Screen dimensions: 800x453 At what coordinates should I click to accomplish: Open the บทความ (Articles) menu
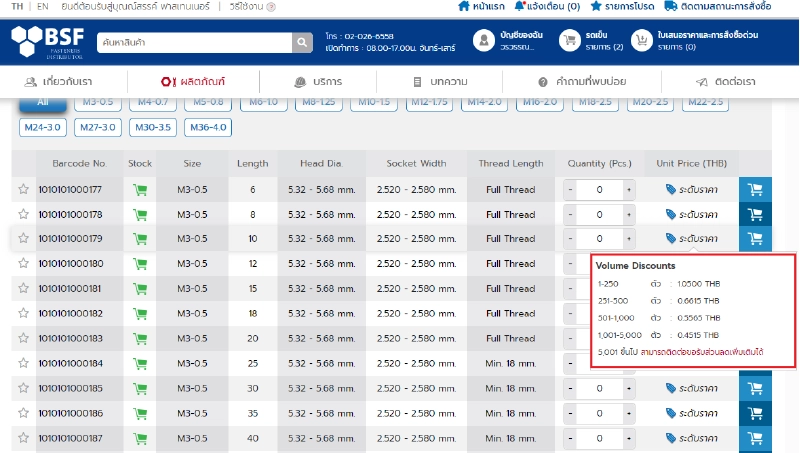[440, 81]
